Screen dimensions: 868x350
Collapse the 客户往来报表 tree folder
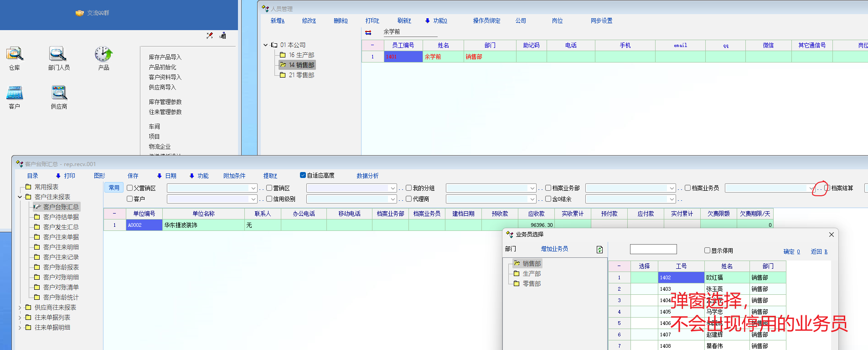tap(20, 197)
